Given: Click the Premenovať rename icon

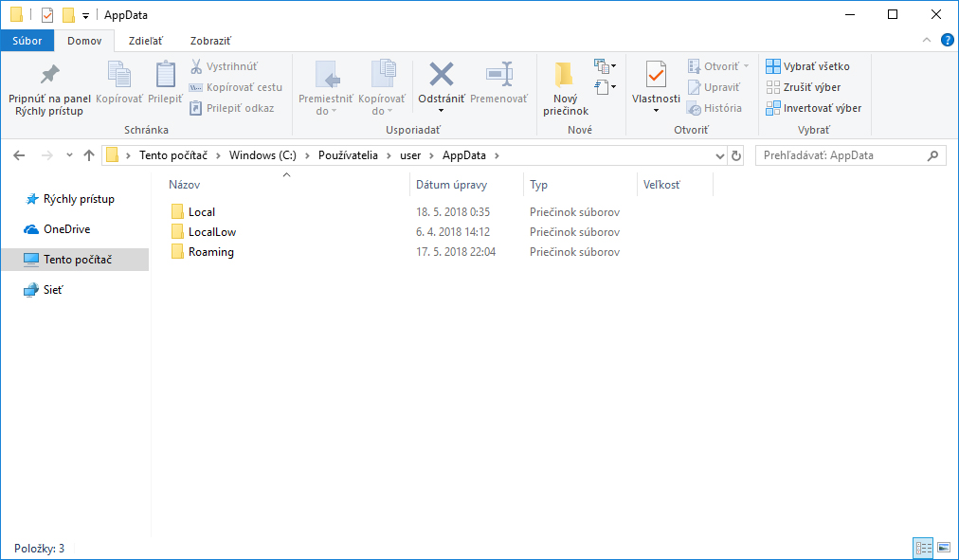Looking at the screenshot, I should [499, 74].
